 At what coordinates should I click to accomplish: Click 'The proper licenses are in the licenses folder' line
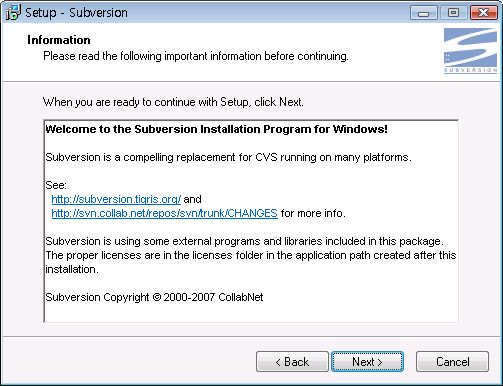251,255
